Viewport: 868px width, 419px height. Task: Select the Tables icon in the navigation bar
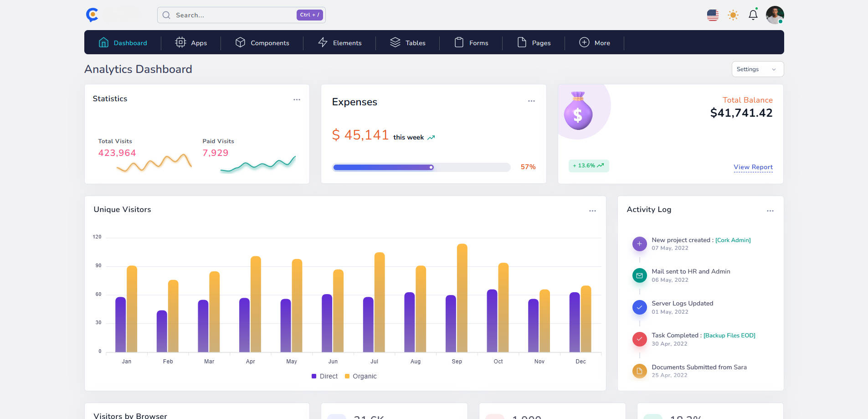point(395,42)
